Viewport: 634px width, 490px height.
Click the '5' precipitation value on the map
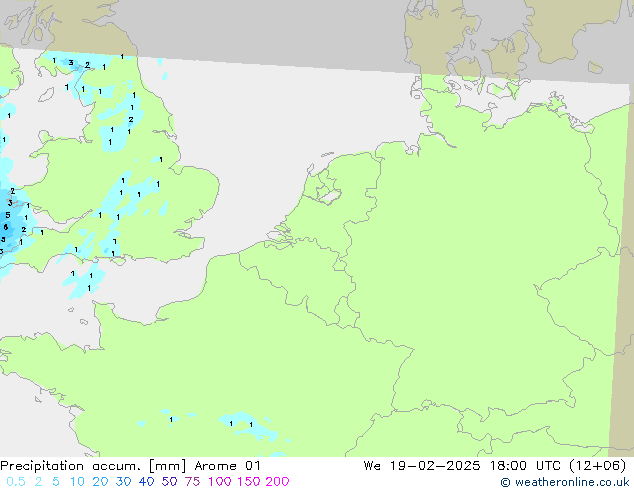(8, 215)
